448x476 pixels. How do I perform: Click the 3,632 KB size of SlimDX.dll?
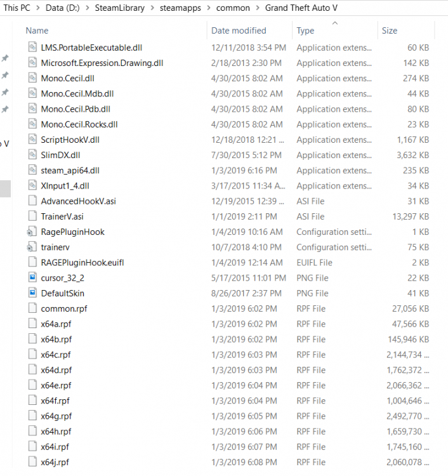[x=413, y=155]
